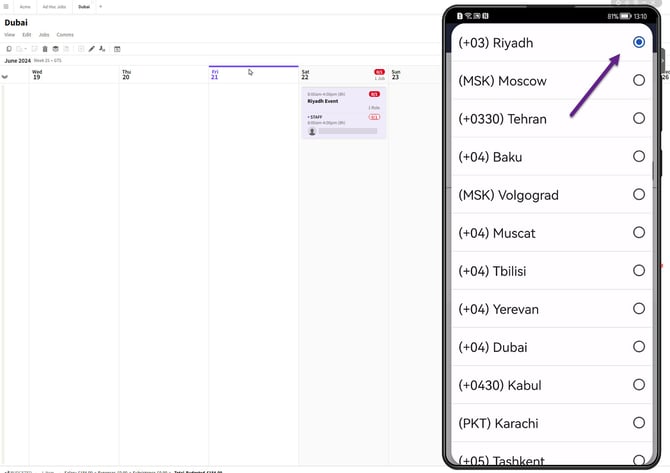670x473 pixels.
Task: Select the (+04) Dubai radio button
Action: 639,347
